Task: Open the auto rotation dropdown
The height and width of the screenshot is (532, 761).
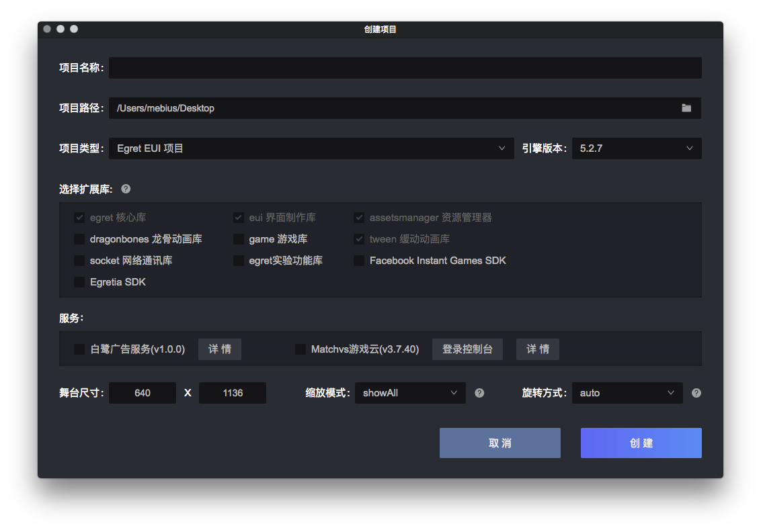Action: point(627,393)
